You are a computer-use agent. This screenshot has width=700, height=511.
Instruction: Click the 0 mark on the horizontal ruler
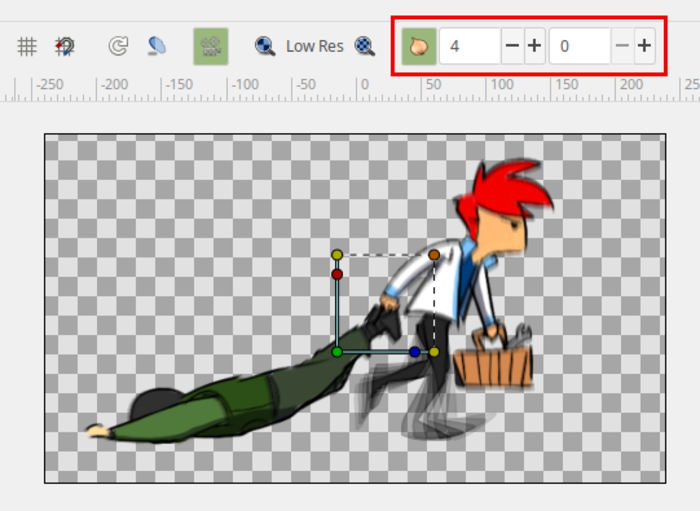tap(365, 84)
